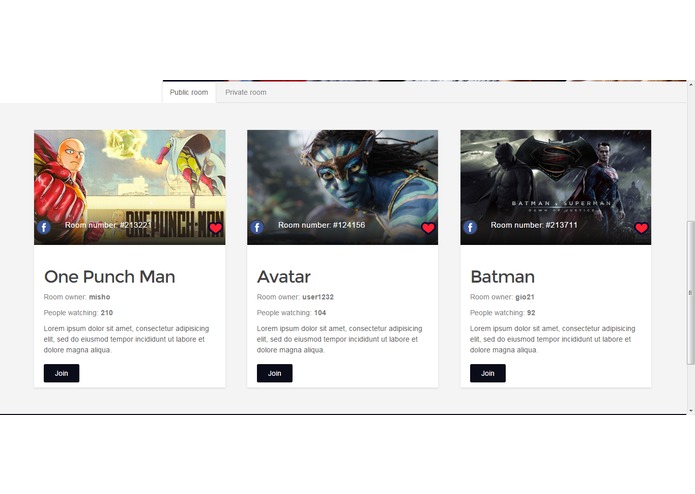
Task: Click Facebook icon on Batman card
Action: (470, 227)
